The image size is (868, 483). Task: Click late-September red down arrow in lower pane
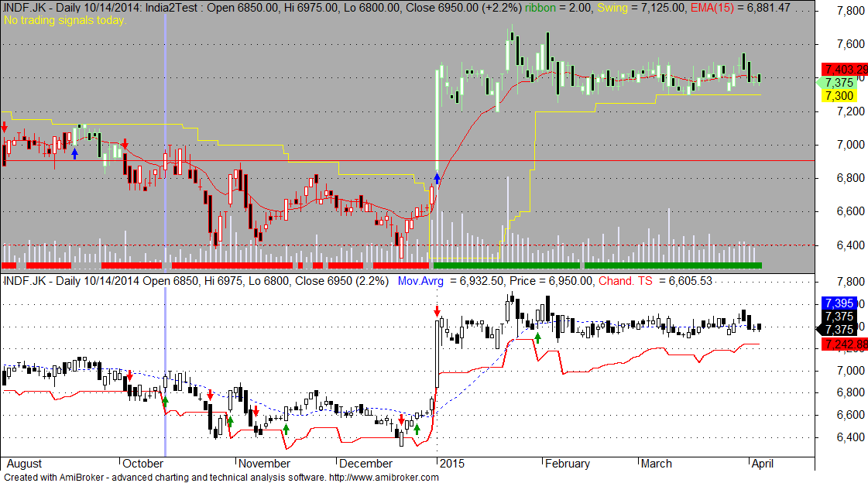(x=129, y=375)
